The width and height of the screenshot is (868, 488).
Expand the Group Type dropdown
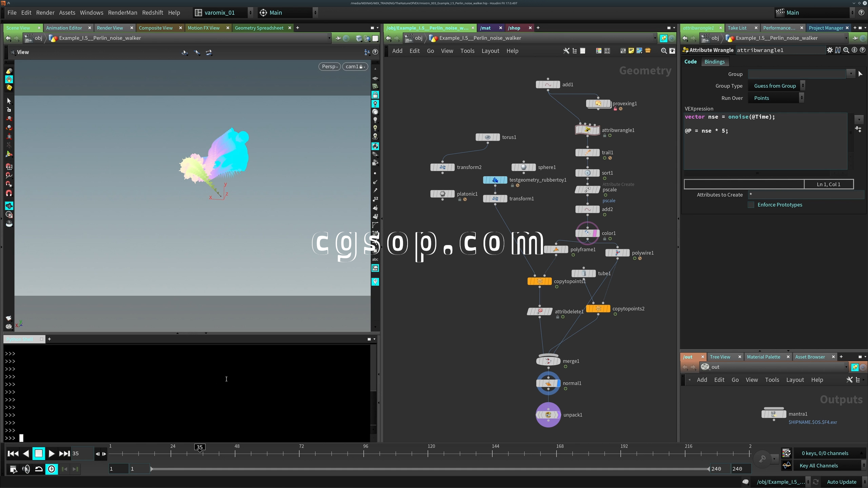pos(776,86)
